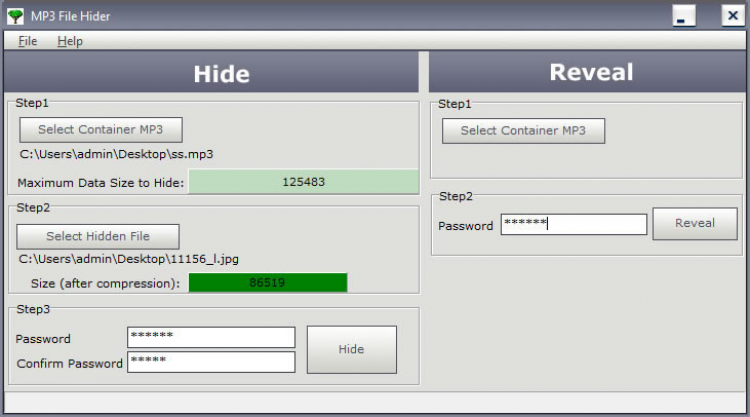The width and height of the screenshot is (750, 417).
Task: Open the Help menu
Action: coord(70,41)
